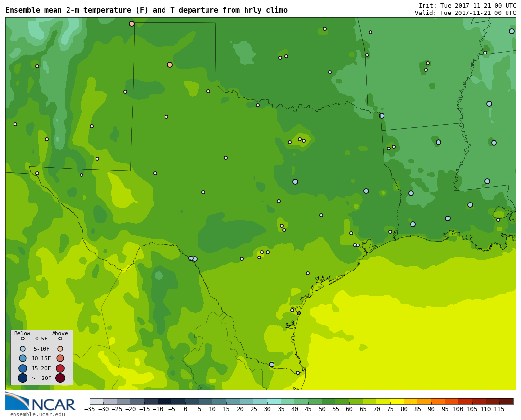Click the '-20' colorbar tick label
The width and height of the screenshot is (521, 420).
131,409
